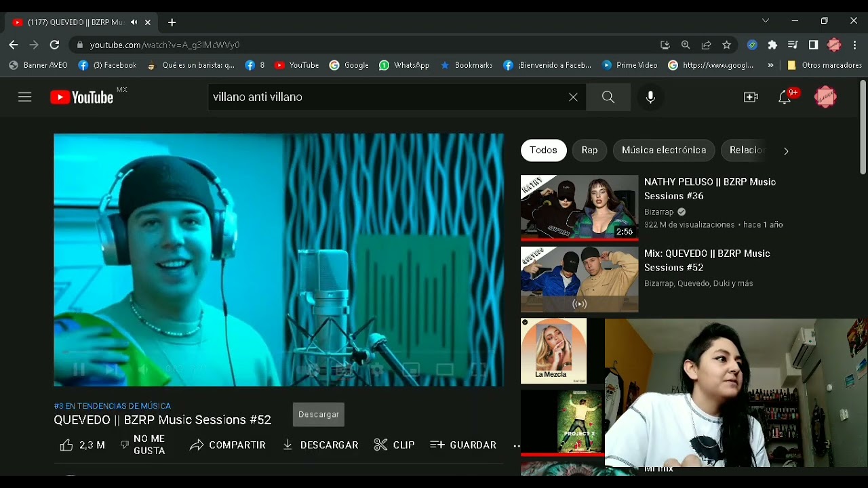Create a clip with the CLIP button

coord(395,445)
